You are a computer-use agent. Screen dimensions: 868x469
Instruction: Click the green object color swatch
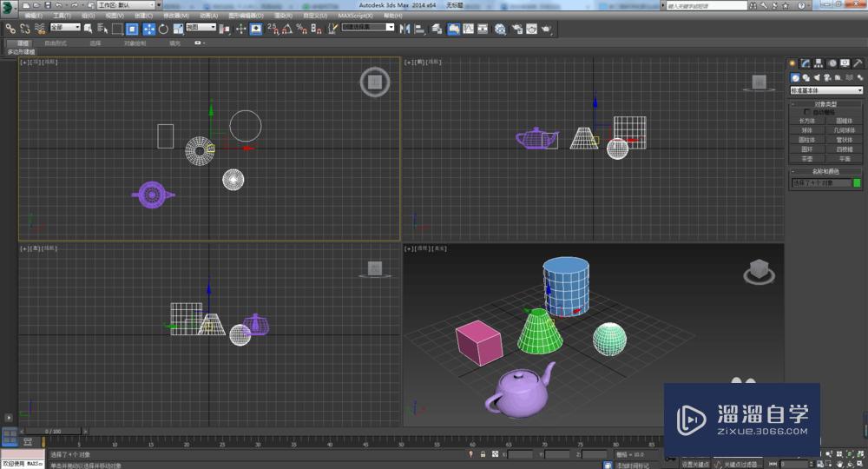point(858,183)
